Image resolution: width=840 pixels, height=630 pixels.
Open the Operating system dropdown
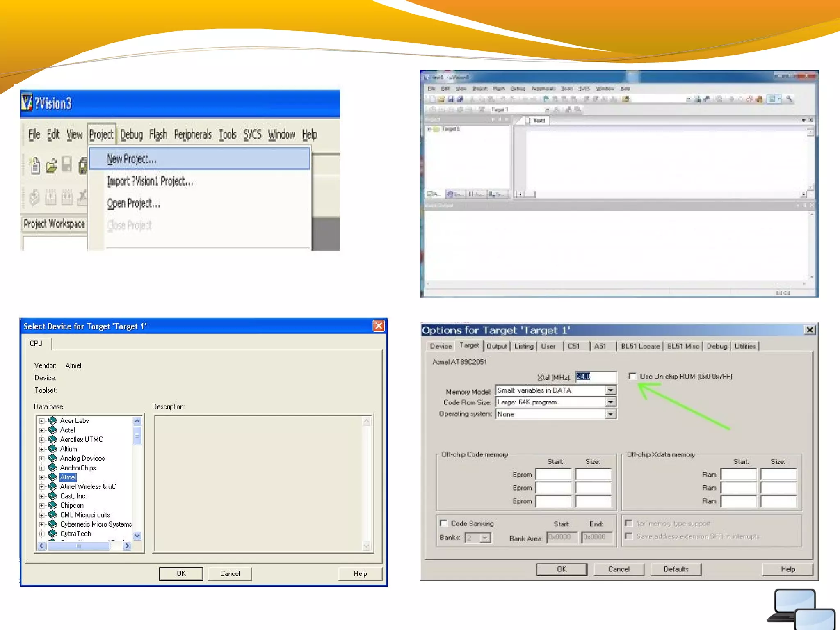coord(610,414)
